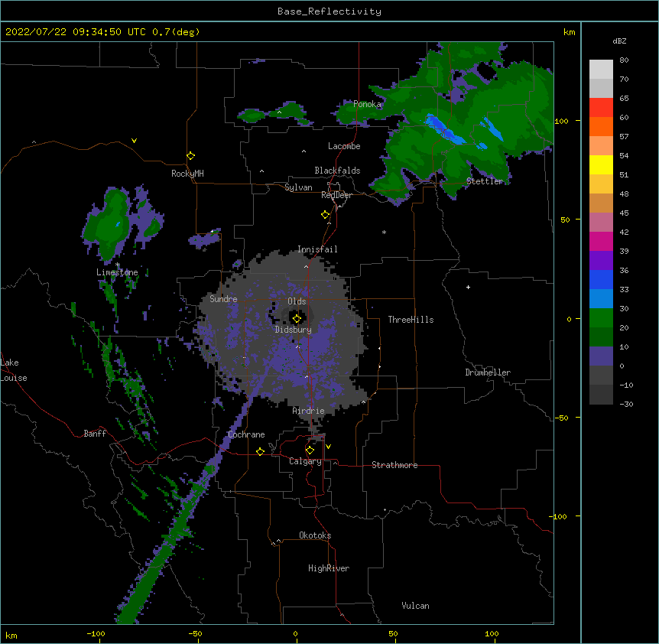Click the 0 km label on bottom axis
The image size is (659, 644).
click(x=295, y=633)
